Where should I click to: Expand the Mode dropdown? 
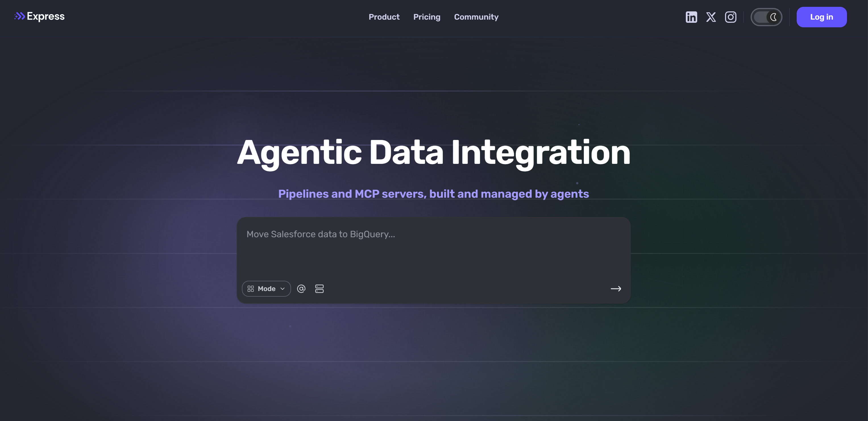point(266,288)
